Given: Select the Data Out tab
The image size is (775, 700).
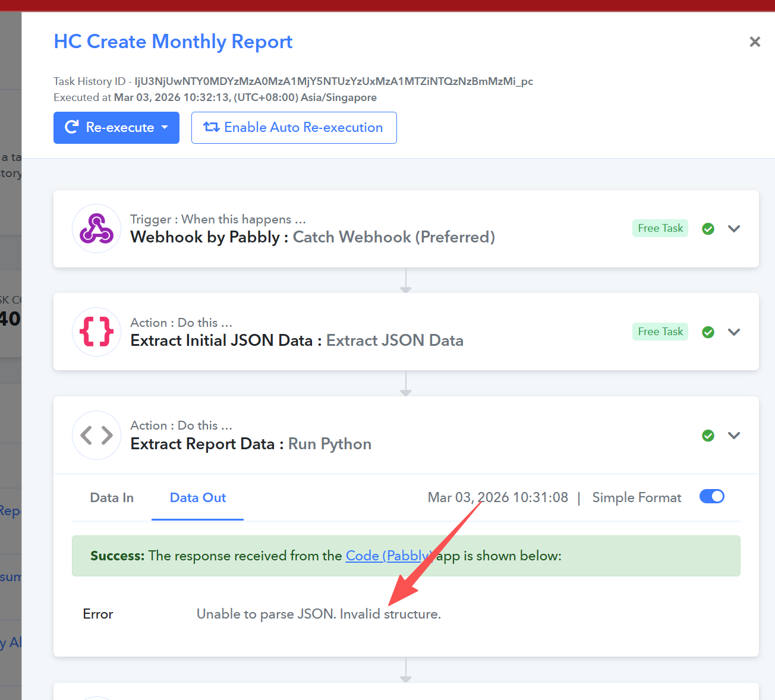Looking at the screenshot, I should [197, 498].
